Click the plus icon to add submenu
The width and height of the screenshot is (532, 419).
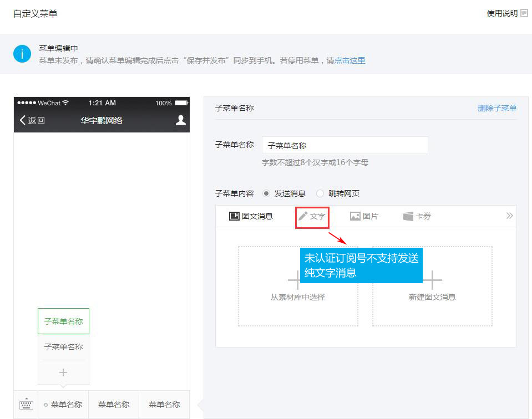(x=63, y=372)
